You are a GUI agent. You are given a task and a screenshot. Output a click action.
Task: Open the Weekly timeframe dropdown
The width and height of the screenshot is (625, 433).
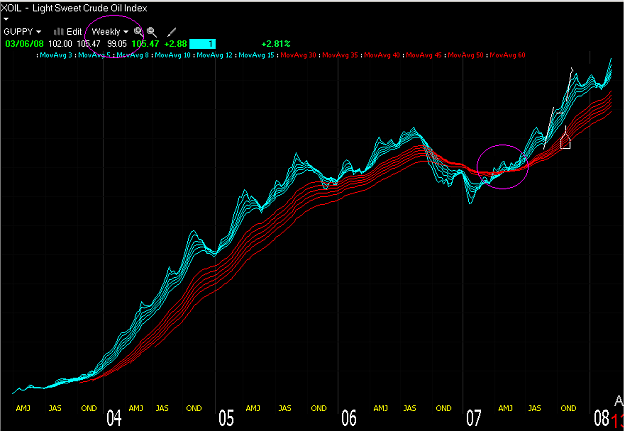coord(110,31)
